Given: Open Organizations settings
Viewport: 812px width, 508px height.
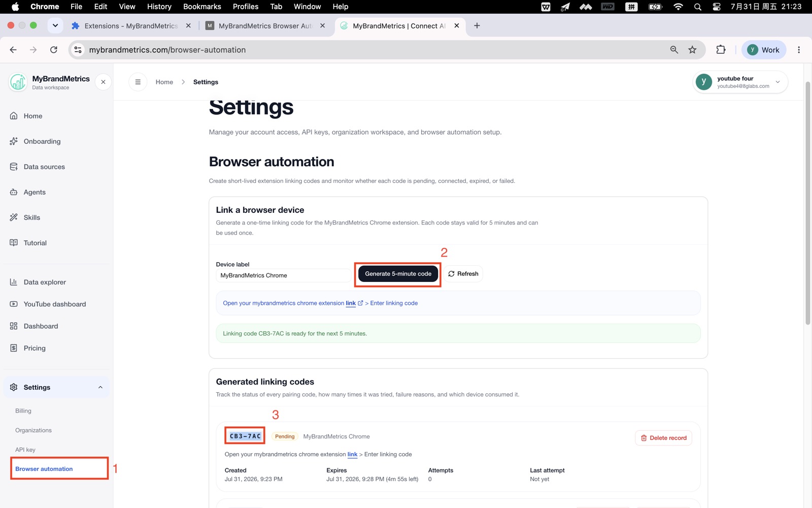Looking at the screenshot, I should click(x=33, y=430).
